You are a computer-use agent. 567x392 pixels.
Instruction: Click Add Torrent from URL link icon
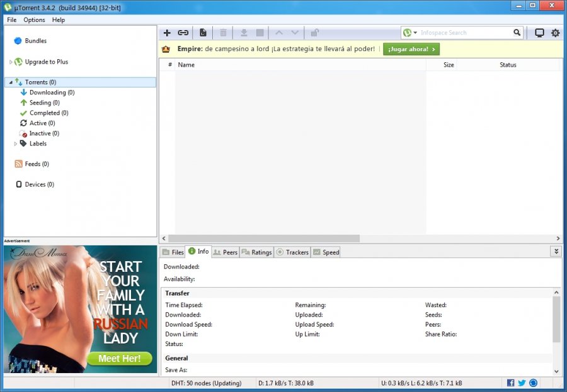point(183,33)
